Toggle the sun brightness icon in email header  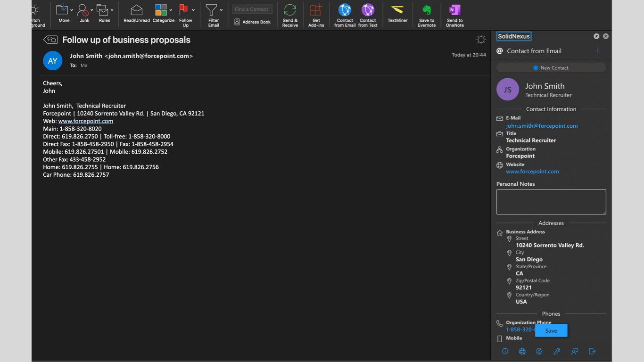pyautogui.click(x=481, y=40)
